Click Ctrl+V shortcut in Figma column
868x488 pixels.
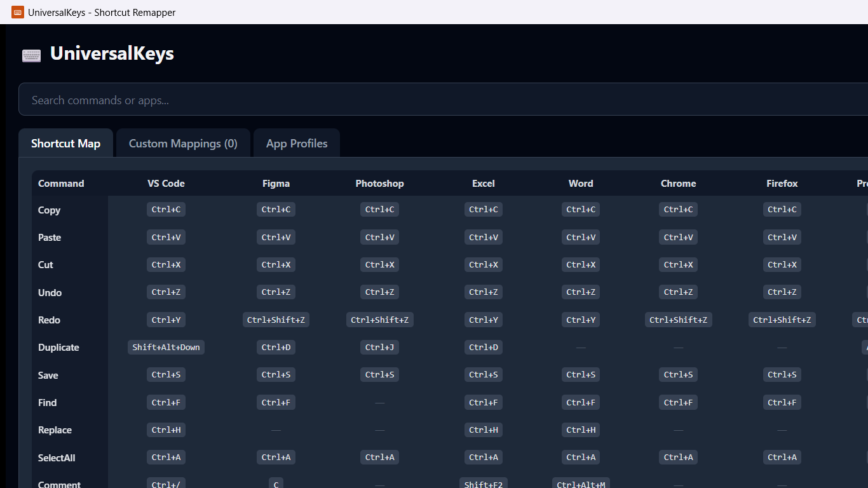coord(276,237)
